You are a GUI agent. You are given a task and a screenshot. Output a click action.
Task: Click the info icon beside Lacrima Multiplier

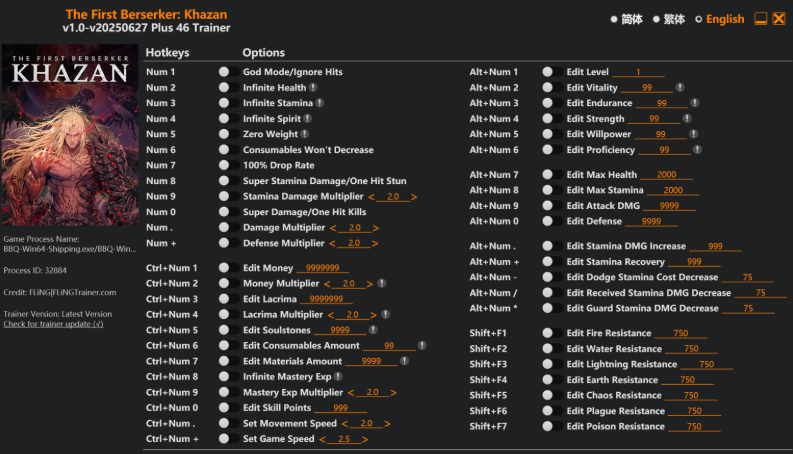click(x=385, y=314)
